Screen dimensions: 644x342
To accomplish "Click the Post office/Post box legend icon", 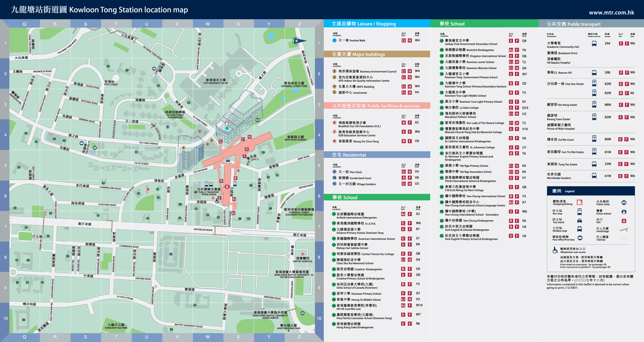I will click(580, 238).
